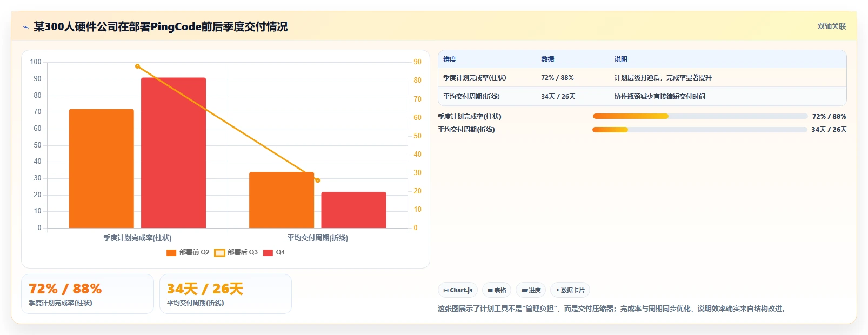Toggle the Q4 legend swatch

268,253
